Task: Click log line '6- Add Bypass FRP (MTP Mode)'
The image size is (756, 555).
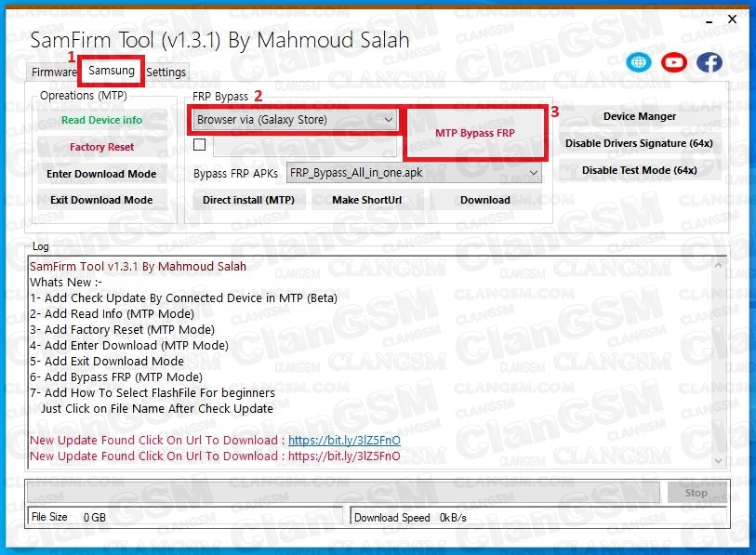Action: tap(116, 377)
